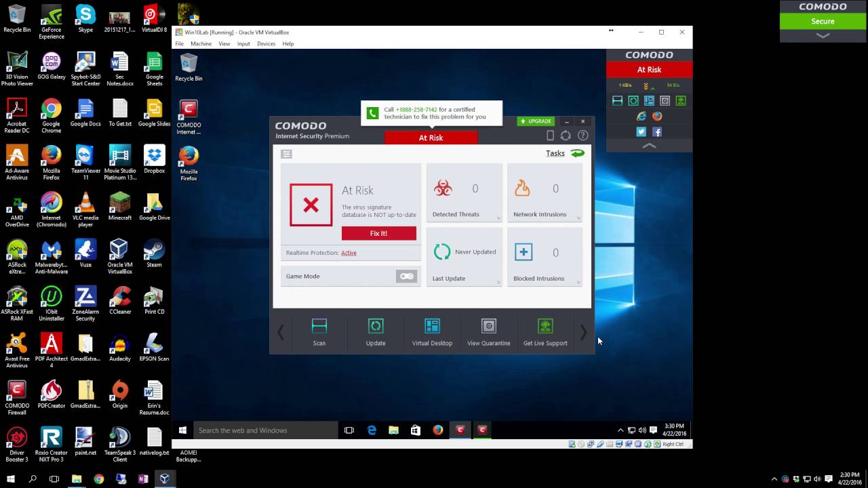Open VirtualBox View menu

tap(224, 43)
